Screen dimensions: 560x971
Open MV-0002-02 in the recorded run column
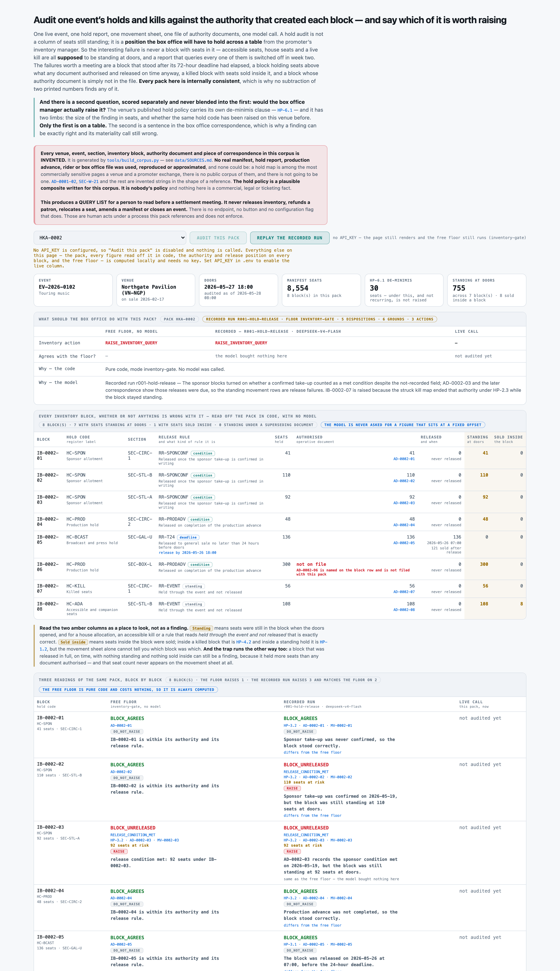tap(341, 777)
